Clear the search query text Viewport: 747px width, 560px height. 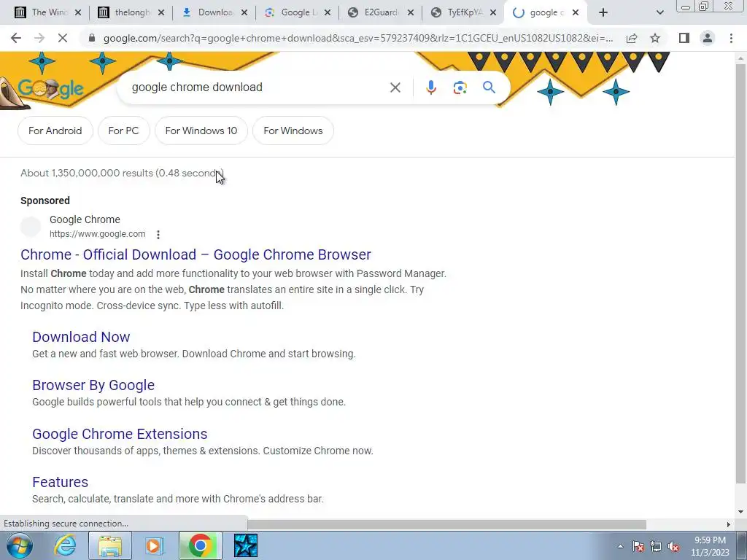[395, 87]
